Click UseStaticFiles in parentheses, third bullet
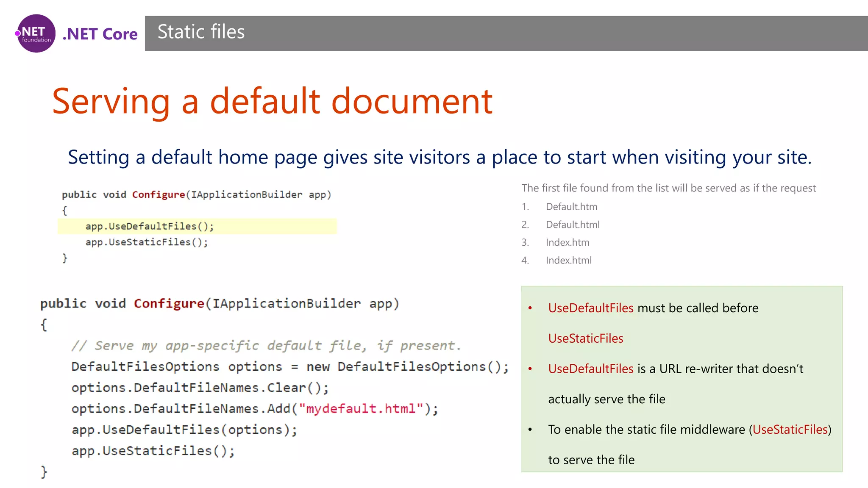The width and height of the screenshot is (868, 488). click(790, 430)
